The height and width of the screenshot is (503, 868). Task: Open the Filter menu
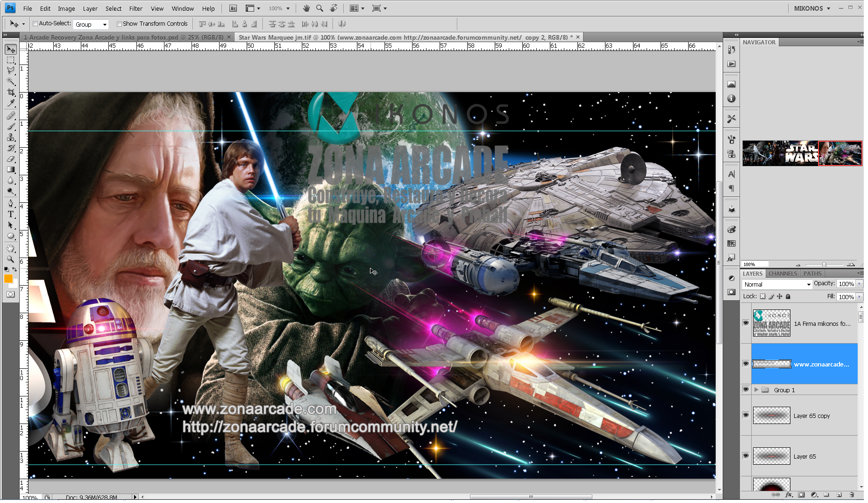click(136, 8)
